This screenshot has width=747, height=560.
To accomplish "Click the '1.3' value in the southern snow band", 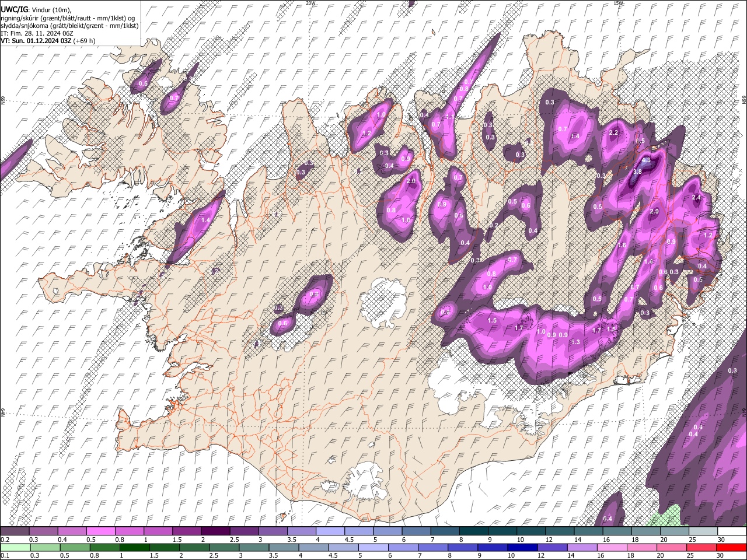I will (576, 342).
